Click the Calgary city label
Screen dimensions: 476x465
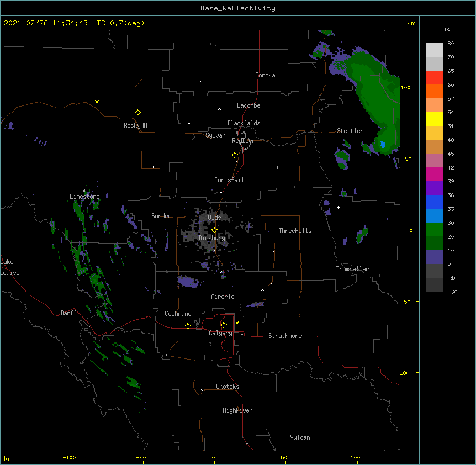220,333
